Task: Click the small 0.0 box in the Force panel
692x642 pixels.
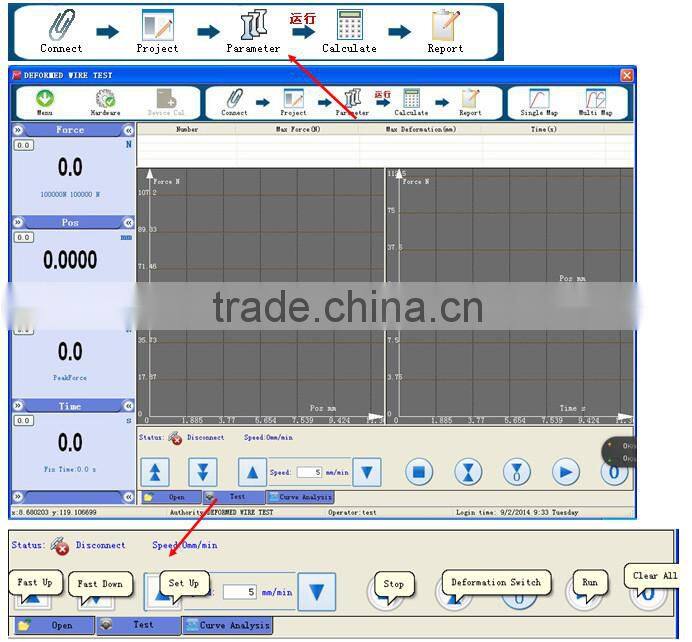Action: click(x=23, y=145)
